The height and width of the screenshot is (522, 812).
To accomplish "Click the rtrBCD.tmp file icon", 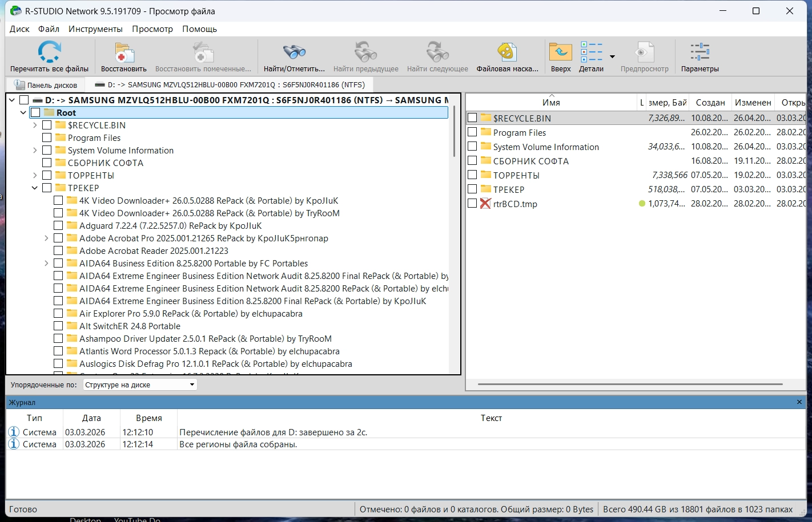I will click(485, 204).
